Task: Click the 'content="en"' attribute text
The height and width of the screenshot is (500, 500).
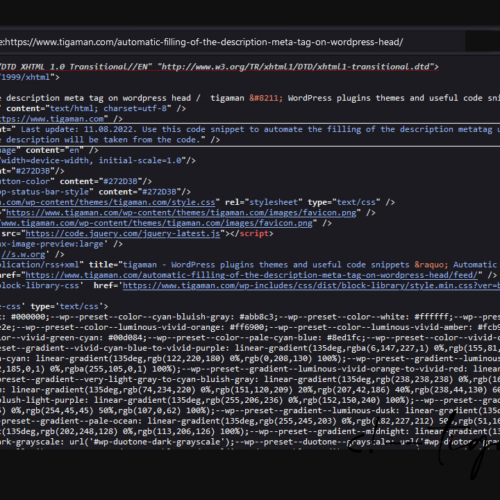Action: tap(55, 151)
